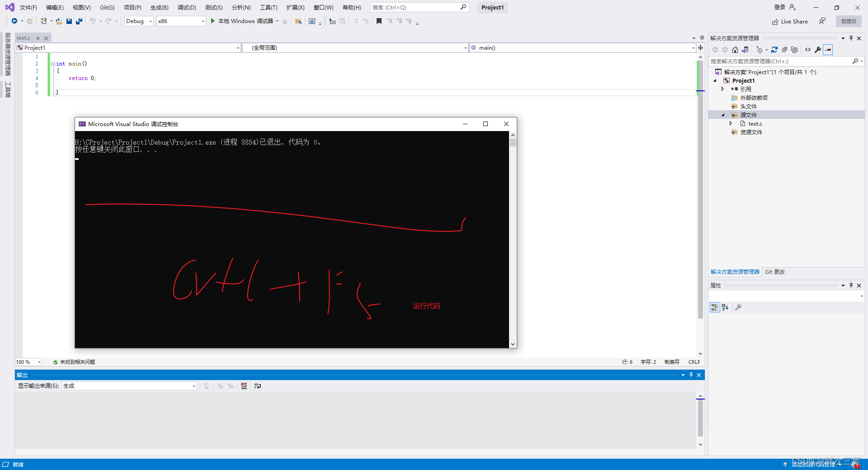Open the 调试(D) menu

point(187,7)
